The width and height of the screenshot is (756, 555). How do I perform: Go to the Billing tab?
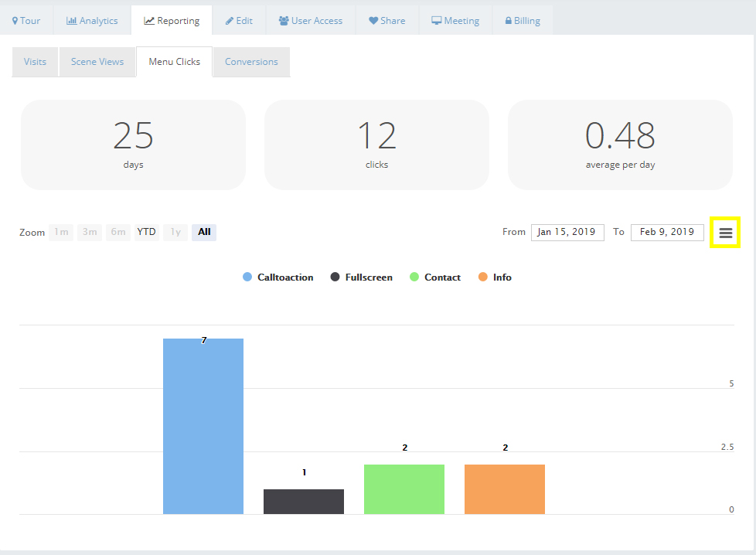pos(523,20)
